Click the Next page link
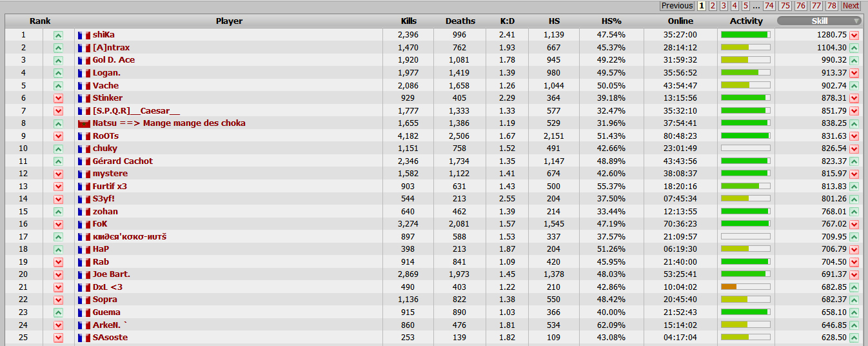Screen dimensions: 868x346 pyautogui.click(x=851, y=6)
